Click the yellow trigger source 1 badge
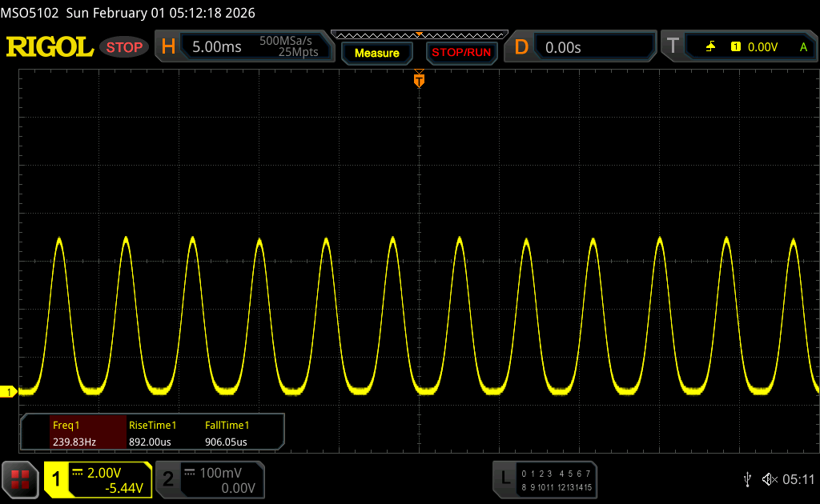This screenshot has width=820, height=504. [736, 47]
